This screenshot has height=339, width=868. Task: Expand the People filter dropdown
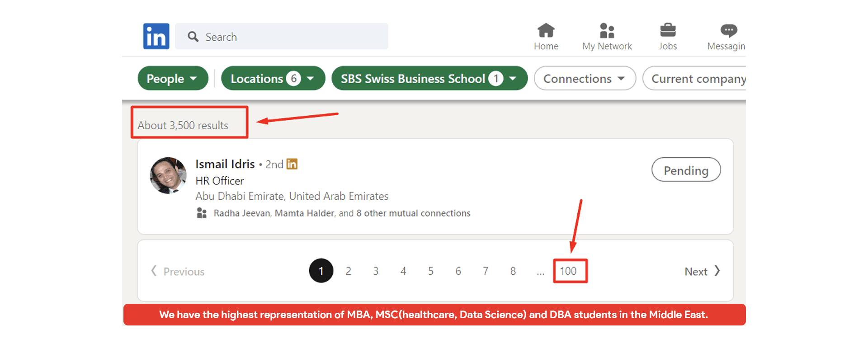[173, 79]
